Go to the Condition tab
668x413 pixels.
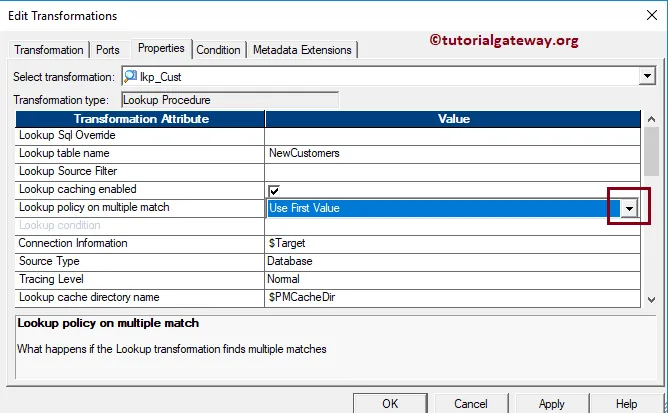[218, 50]
